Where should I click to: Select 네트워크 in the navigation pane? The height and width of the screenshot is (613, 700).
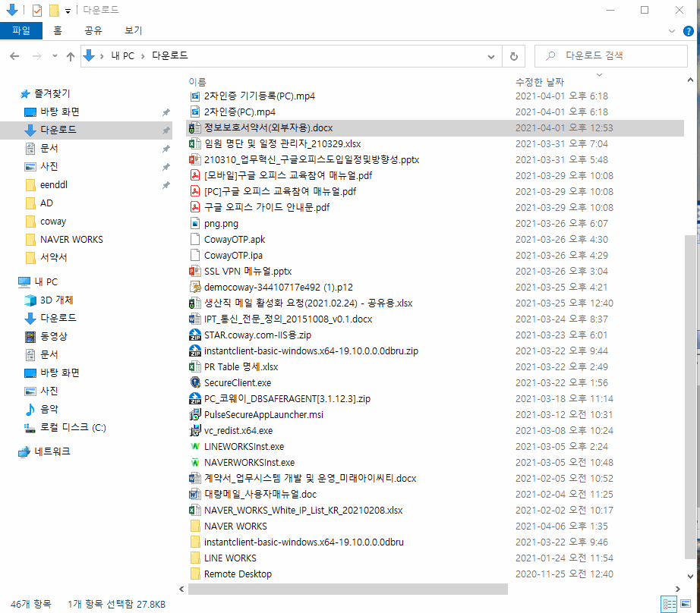(x=52, y=451)
